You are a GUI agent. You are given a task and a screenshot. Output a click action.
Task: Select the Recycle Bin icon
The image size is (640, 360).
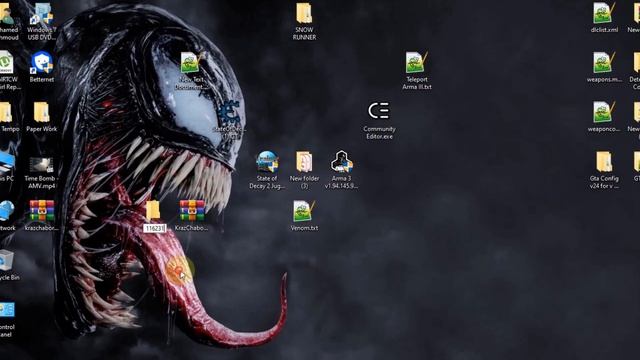(x=7, y=261)
